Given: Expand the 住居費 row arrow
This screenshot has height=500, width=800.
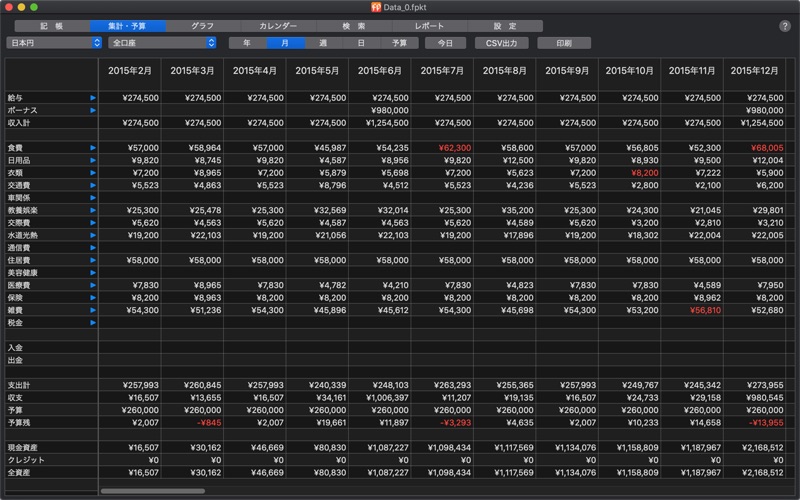Looking at the screenshot, I should [93, 260].
